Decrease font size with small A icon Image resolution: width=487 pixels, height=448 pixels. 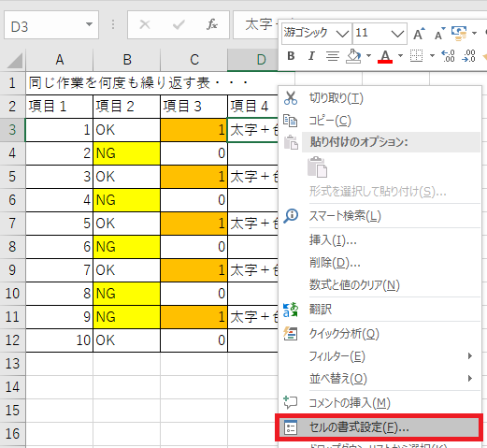click(439, 34)
